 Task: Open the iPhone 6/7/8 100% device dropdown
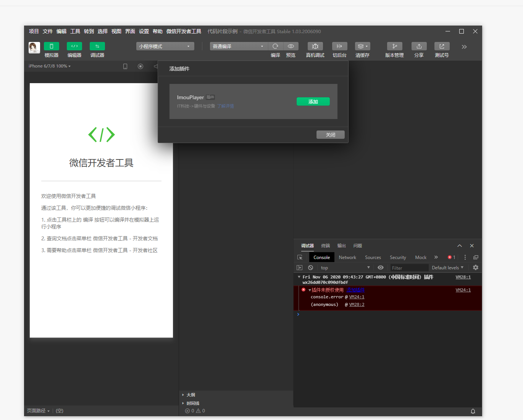[x=50, y=66]
